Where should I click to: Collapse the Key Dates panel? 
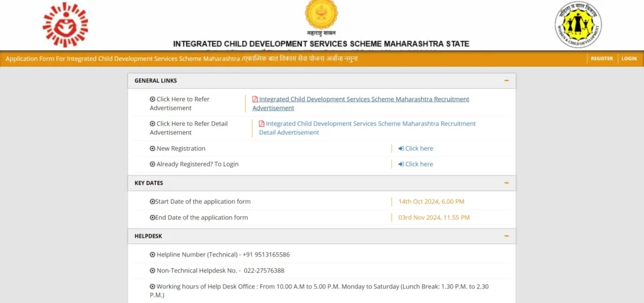506,183
